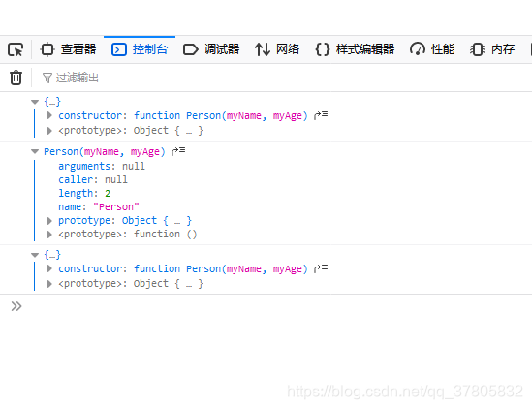Clear console with trash icon
Screen dimensions: 532x409
coord(16,78)
